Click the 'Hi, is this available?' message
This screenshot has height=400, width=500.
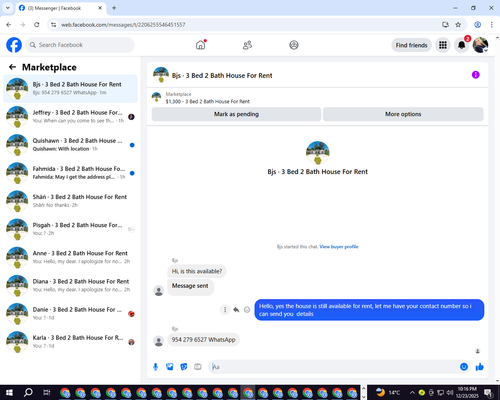click(197, 271)
